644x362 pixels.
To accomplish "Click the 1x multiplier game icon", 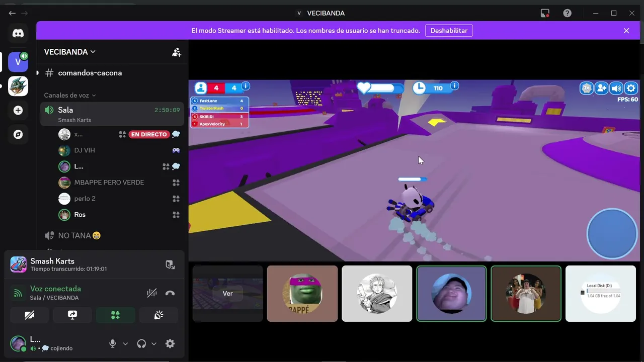I will 587,88.
